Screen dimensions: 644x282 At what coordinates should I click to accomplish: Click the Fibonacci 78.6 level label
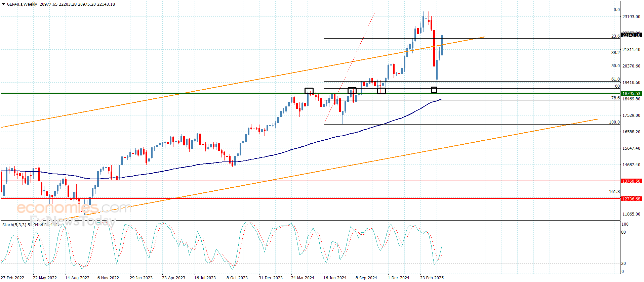coord(615,98)
